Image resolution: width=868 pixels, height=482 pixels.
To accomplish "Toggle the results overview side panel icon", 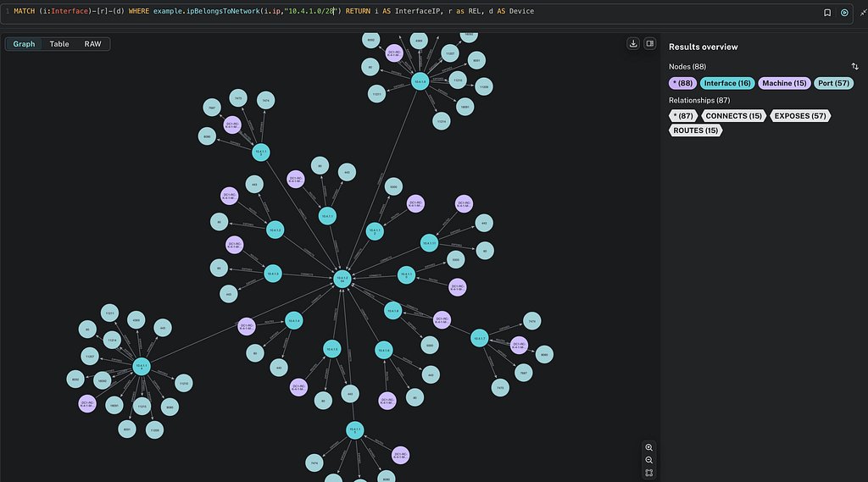I will [650, 44].
